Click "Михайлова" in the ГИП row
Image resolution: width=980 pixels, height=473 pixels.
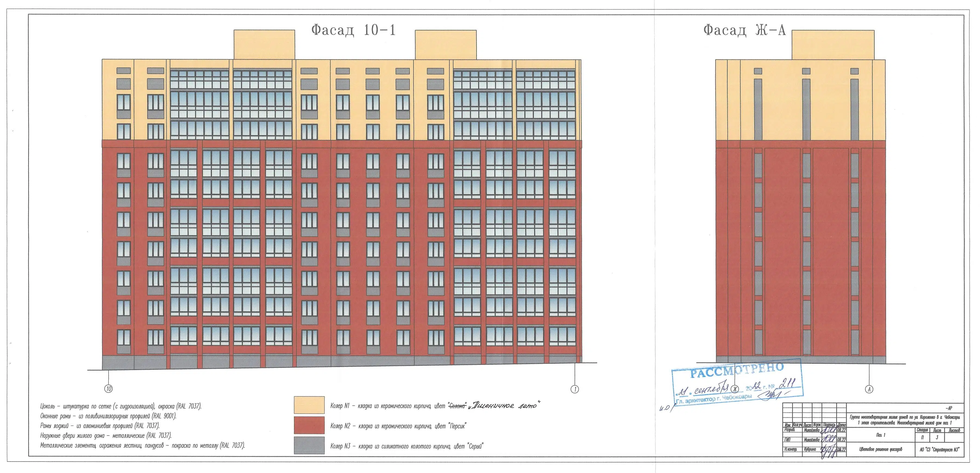(812, 440)
